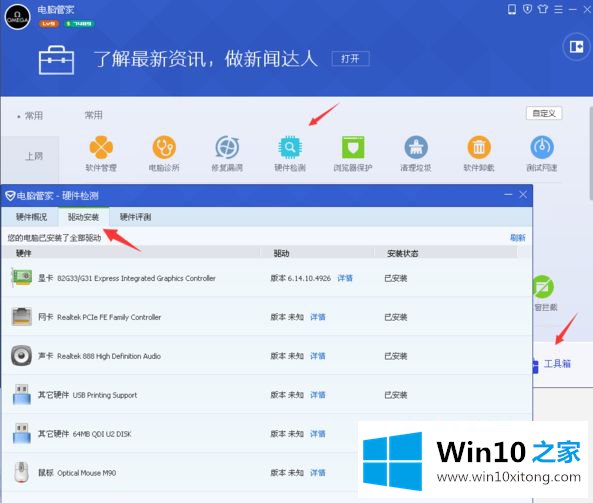Click the round panel switch icon
The image size is (593, 503).
[x=576, y=47]
